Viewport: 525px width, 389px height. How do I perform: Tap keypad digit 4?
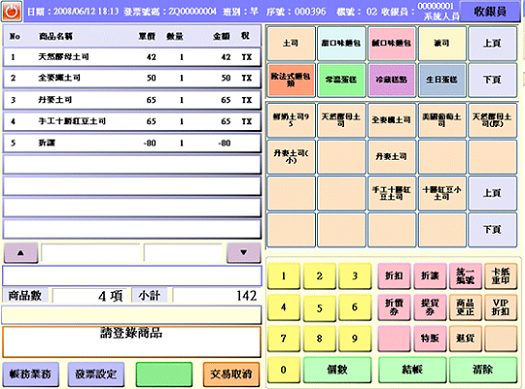(284, 307)
